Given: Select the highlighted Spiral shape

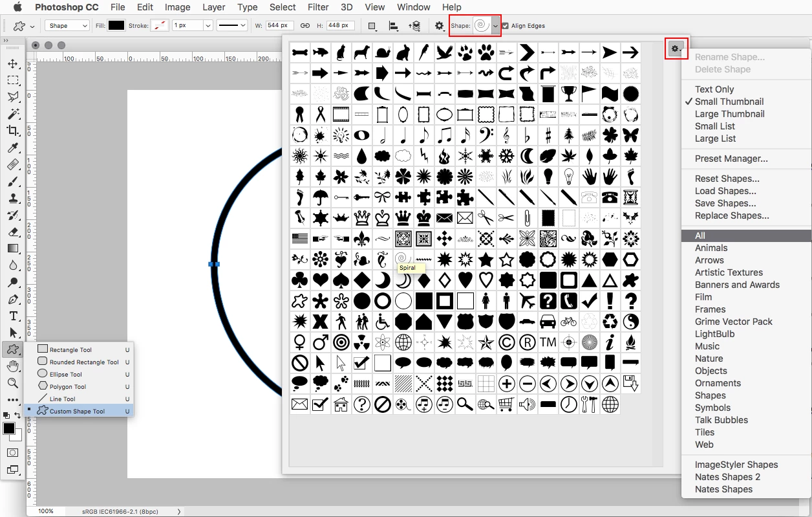Looking at the screenshot, I should click(x=403, y=259).
